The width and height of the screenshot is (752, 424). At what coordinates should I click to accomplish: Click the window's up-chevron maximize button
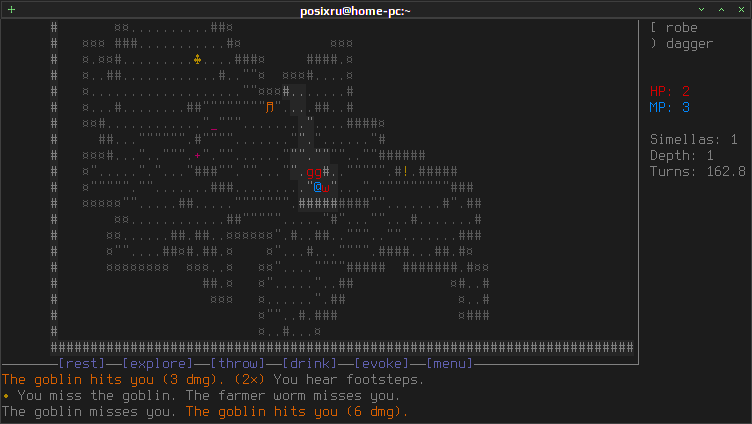pos(721,10)
